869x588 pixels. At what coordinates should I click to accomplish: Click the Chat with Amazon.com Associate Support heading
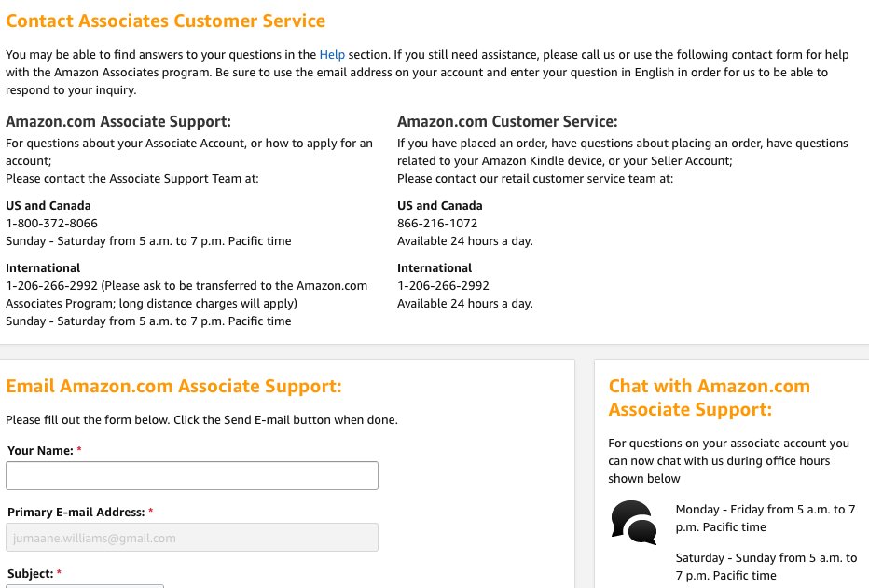[710, 396]
